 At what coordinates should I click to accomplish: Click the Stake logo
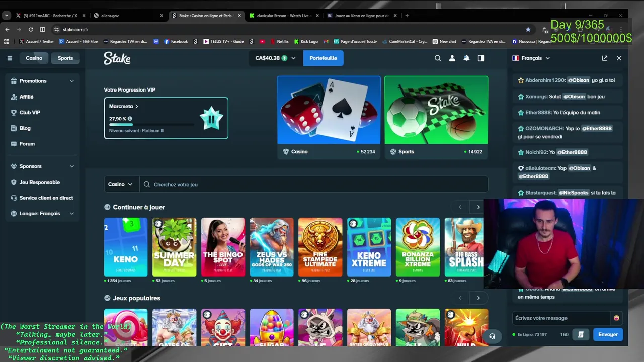click(x=117, y=58)
